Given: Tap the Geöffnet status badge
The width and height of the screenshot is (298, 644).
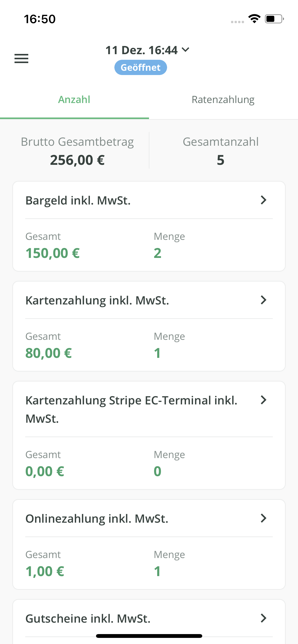Looking at the screenshot, I should tap(141, 67).
